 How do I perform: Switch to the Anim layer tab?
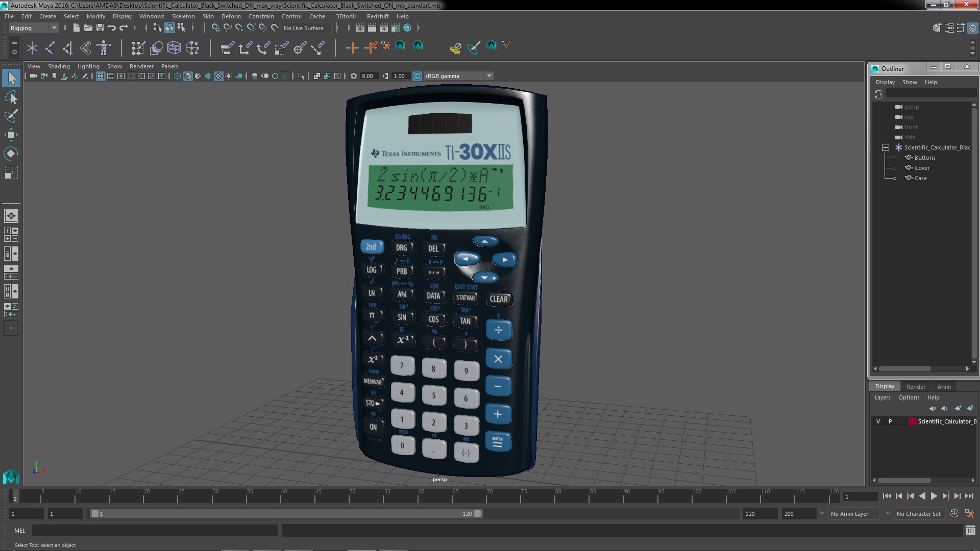pyautogui.click(x=944, y=387)
